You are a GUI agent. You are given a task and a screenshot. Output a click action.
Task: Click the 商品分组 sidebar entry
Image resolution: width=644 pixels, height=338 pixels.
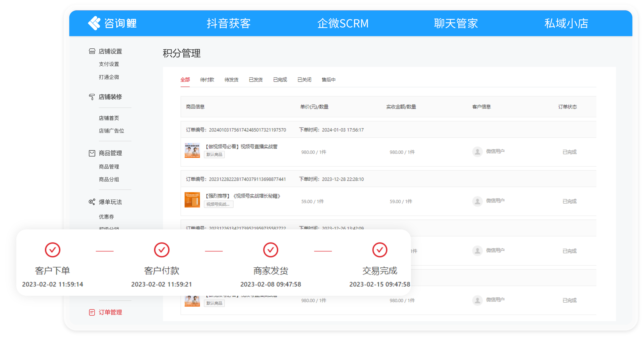pyautogui.click(x=109, y=179)
